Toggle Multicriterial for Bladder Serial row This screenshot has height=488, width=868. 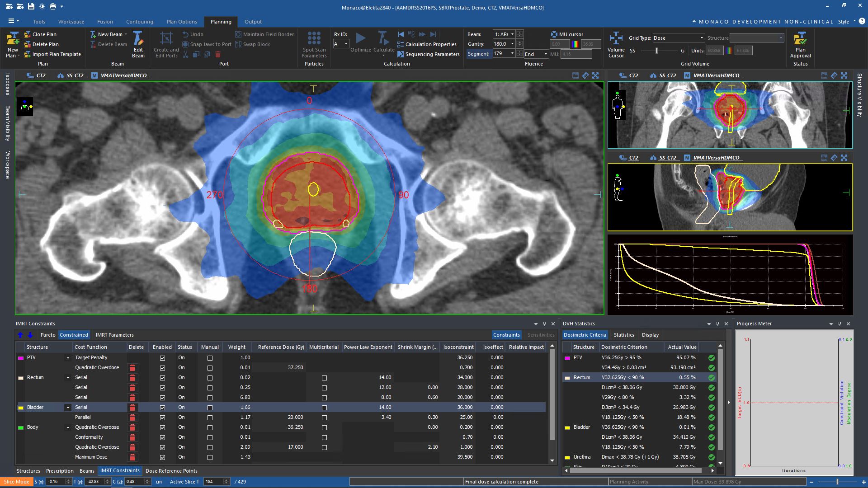click(x=324, y=408)
